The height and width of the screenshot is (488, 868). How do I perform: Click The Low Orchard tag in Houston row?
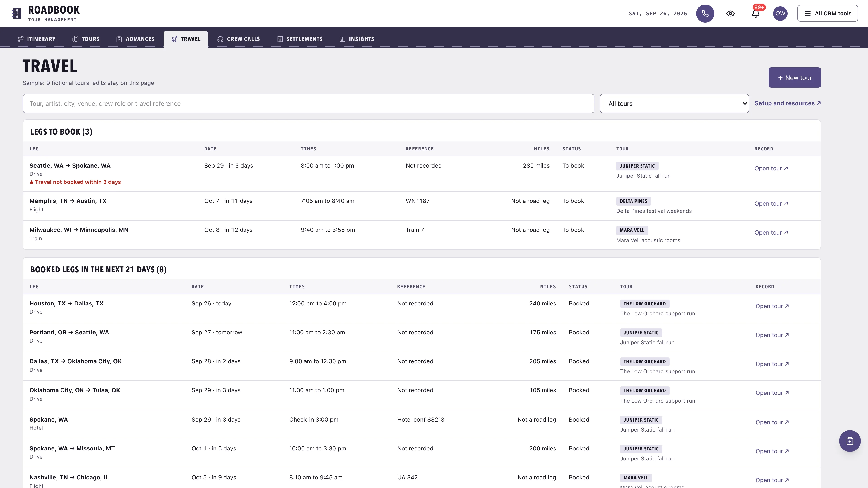tap(645, 304)
